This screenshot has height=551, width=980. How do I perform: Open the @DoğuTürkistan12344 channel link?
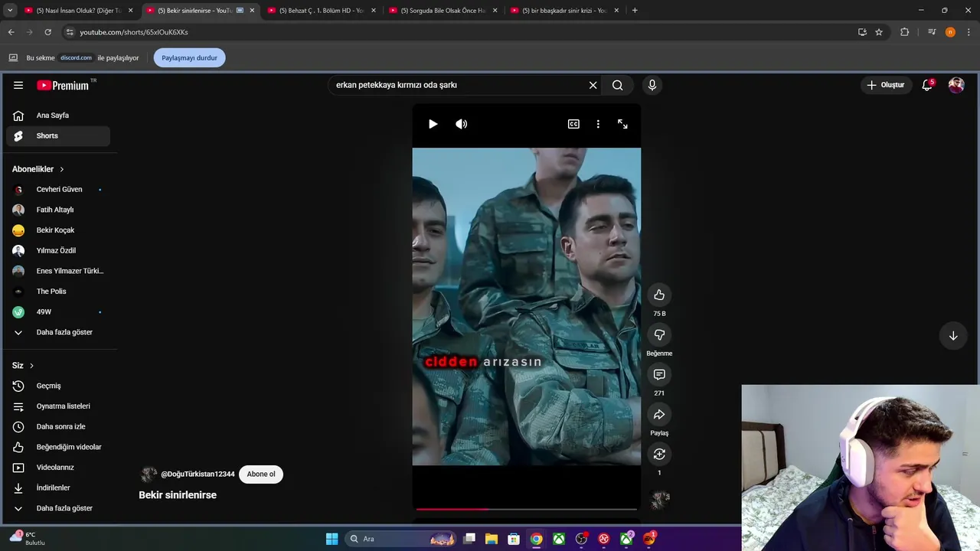pos(198,474)
